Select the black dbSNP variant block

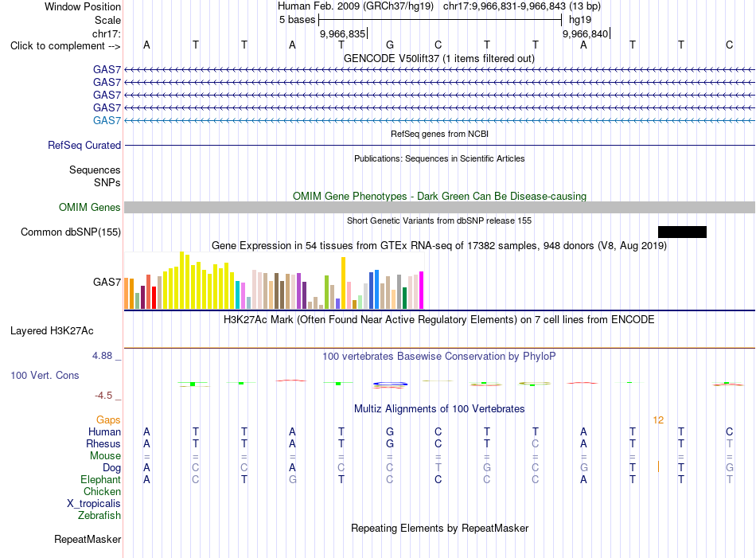tap(682, 232)
